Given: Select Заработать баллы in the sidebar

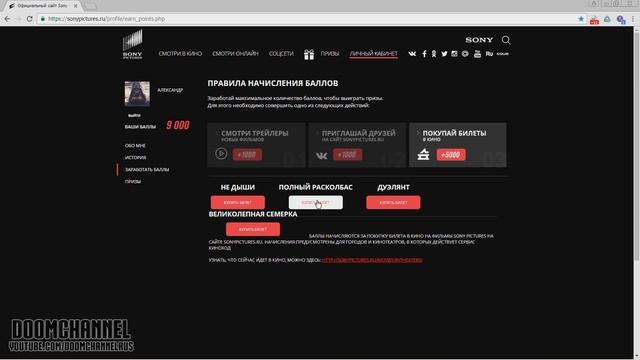Looking at the screenshot, I should [147, 169].
